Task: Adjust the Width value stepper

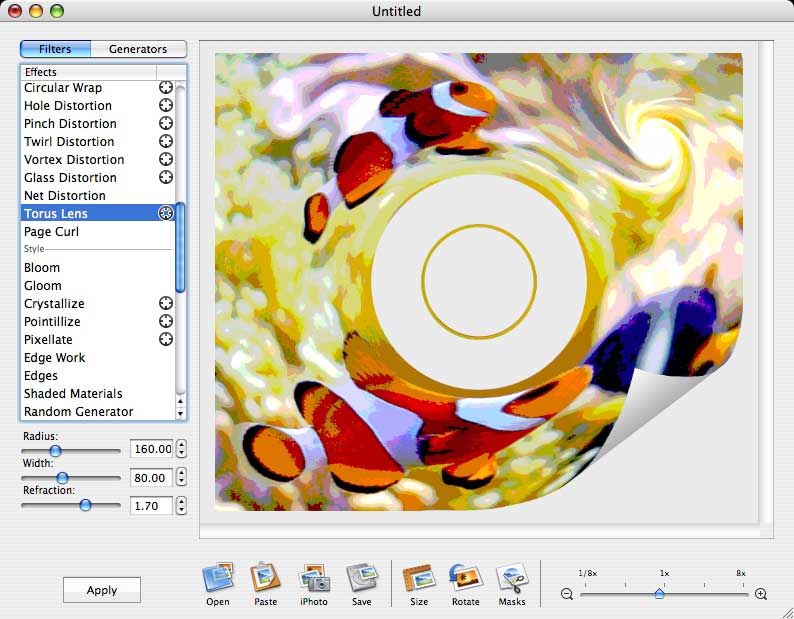Action: [x=181, y=478]
